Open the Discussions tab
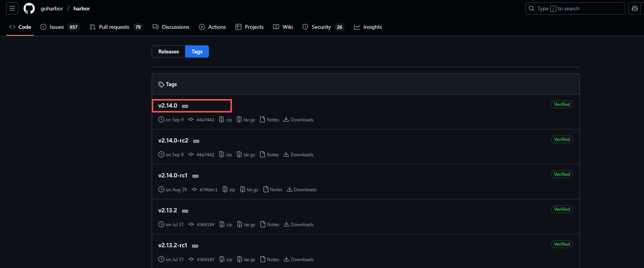This screenshot has width=644, height=268. 171,27
